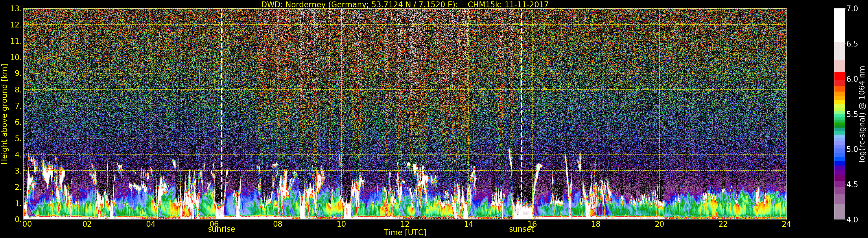Image resolution: width=868 pixels, height=238 pixels.
Task: Click the white dashed sunset line
Action: [x=521, y=101]
